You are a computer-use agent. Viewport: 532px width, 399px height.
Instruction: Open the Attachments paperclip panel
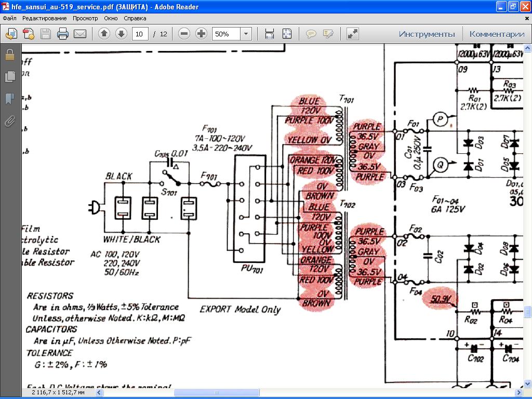[x=9, y=122]
